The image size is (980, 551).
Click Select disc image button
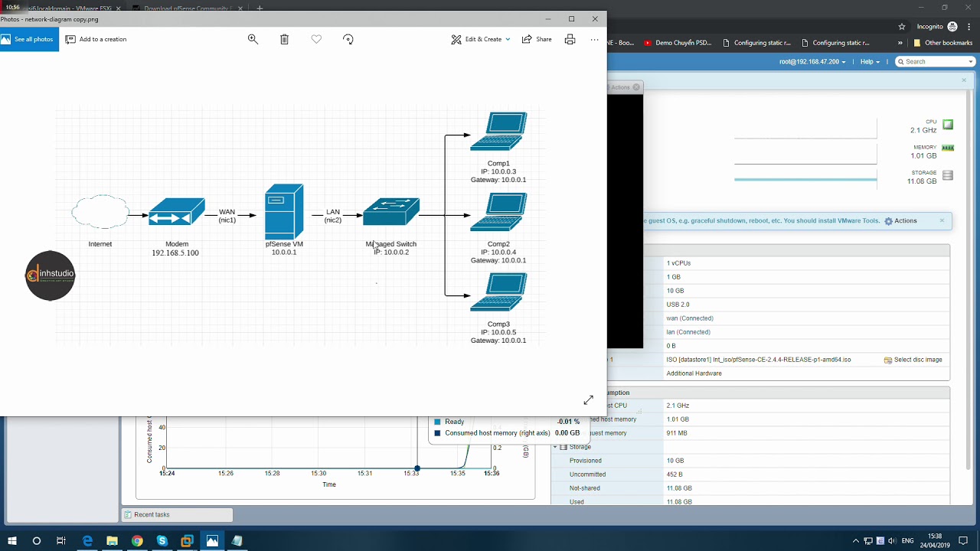tap(913, 360)
